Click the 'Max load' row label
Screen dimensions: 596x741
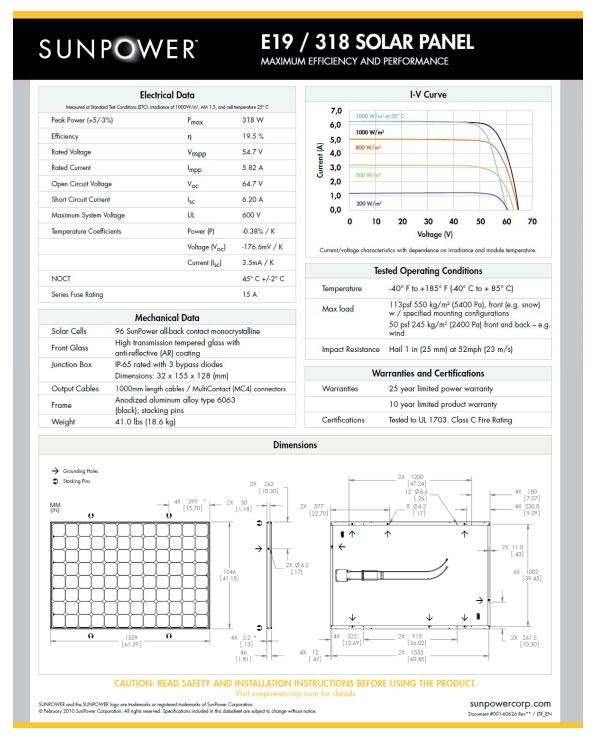[337, 309]
